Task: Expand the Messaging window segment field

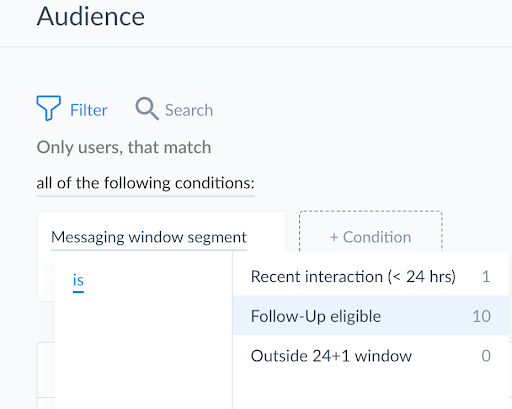Action: [149, 238]
